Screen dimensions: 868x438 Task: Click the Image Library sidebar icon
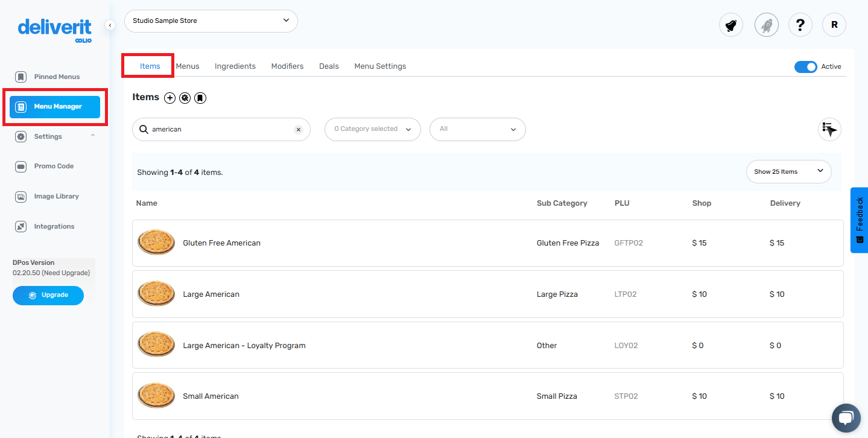point(21,197)
